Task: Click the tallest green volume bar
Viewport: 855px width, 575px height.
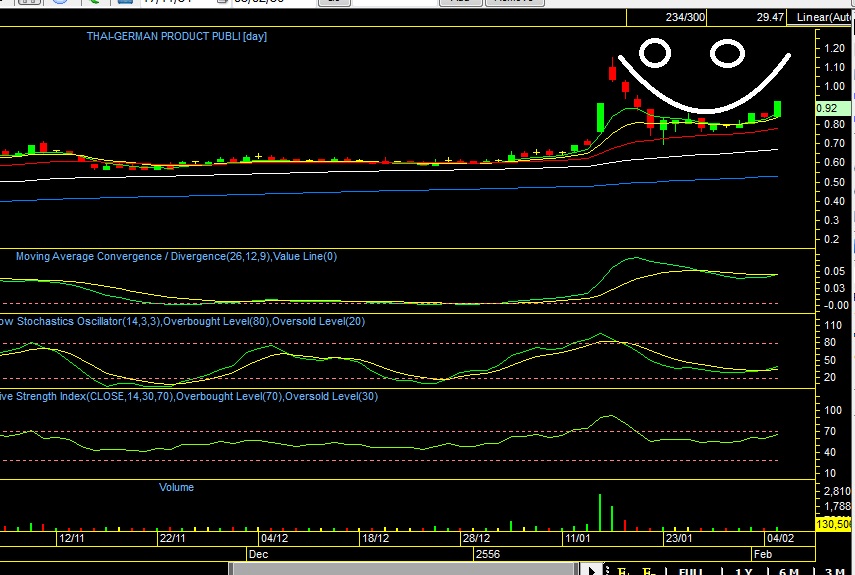Action: point(600,512)
